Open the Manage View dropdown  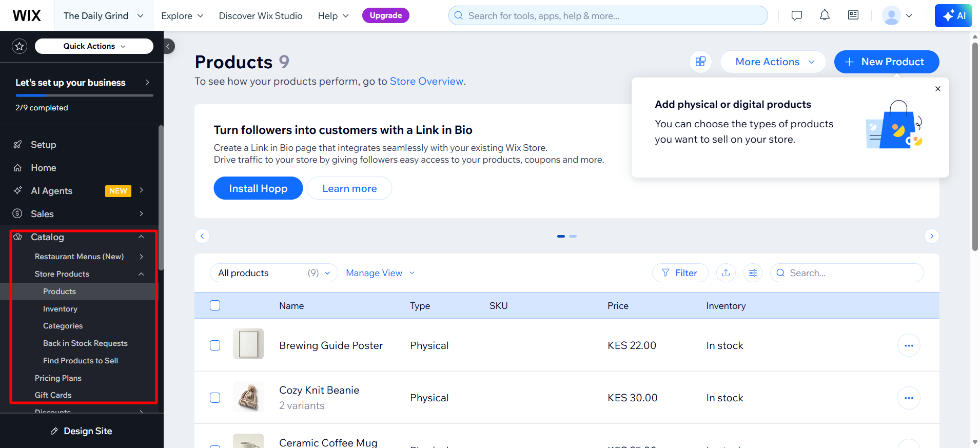(380, 273)
